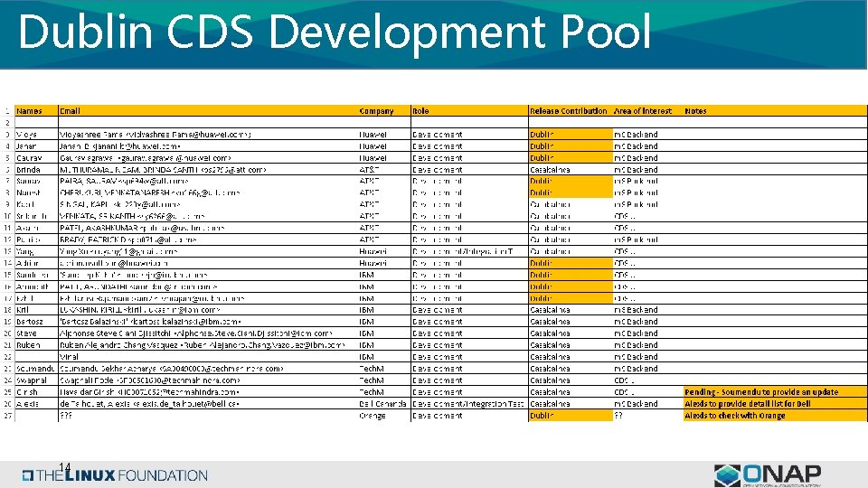Click row number 27 in the table
Viewport: 868px width, 488px height.
coord(7,415)
